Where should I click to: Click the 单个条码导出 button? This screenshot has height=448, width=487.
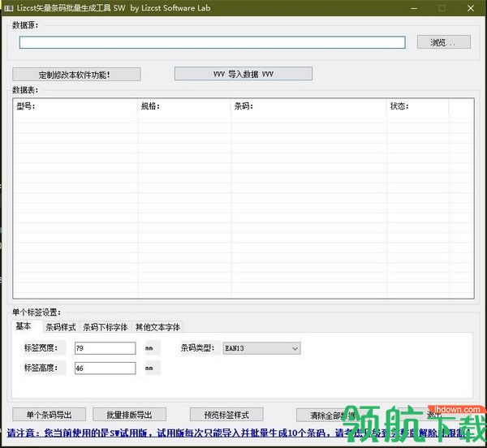pos(49,415)
